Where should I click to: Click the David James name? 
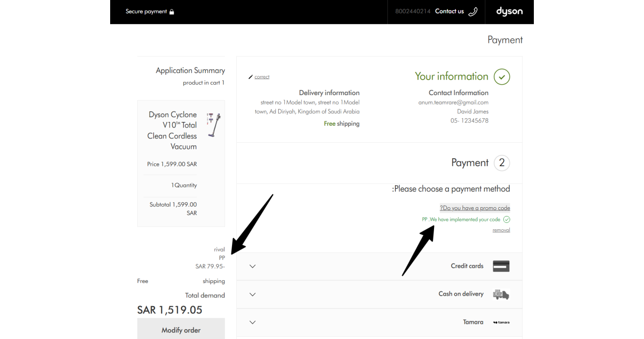473,112
